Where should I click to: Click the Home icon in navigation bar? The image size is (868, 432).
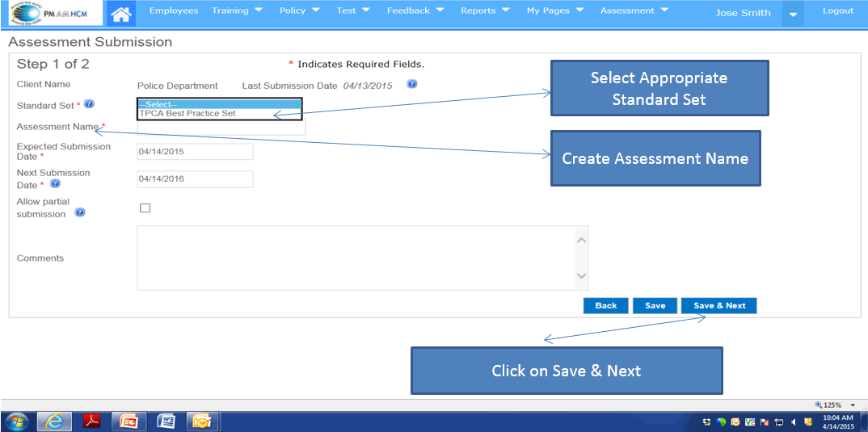[x=121, y=13]
